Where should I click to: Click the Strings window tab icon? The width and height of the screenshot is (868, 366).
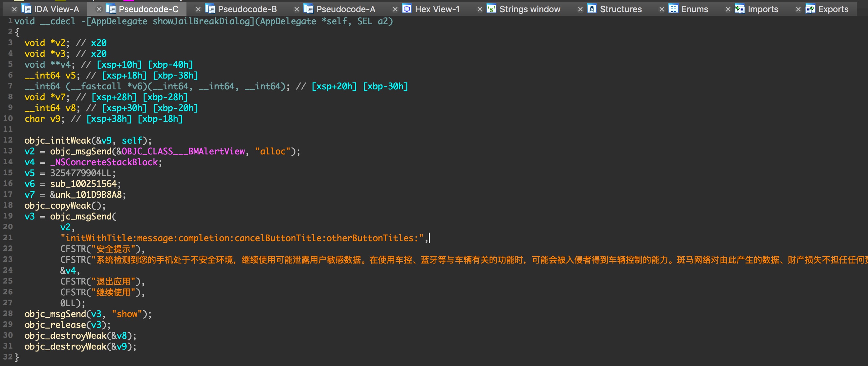[491, 9]
